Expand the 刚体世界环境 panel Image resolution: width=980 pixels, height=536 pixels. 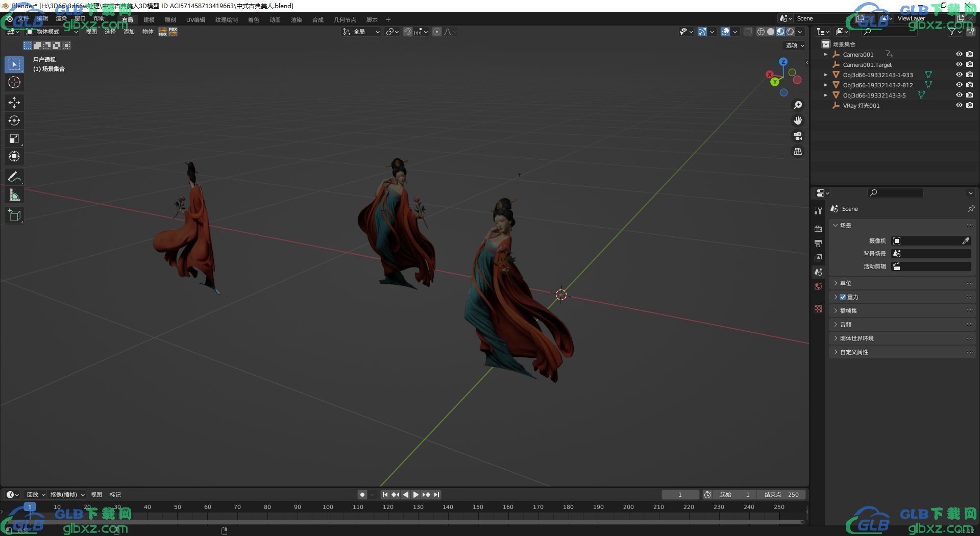902,338
